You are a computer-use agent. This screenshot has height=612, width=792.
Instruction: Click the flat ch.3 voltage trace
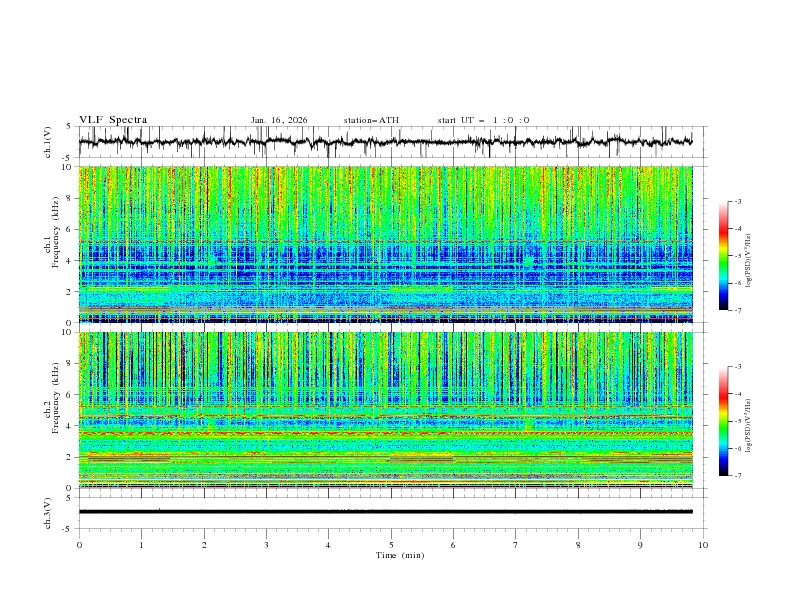click(x=385, y=512)
